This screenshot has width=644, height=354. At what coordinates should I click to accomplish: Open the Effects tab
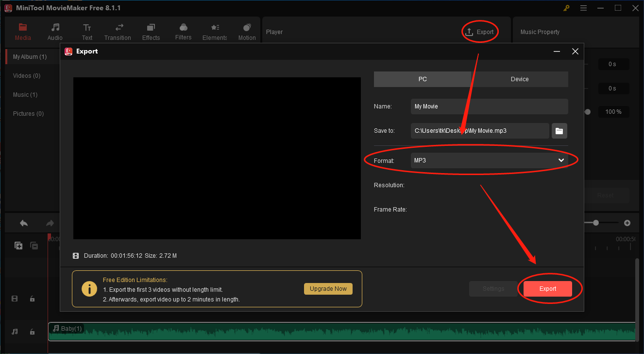(151, 32)
